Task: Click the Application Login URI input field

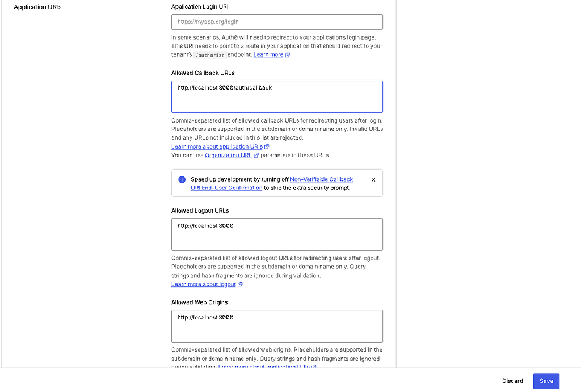Action: [x=277, y=22]
